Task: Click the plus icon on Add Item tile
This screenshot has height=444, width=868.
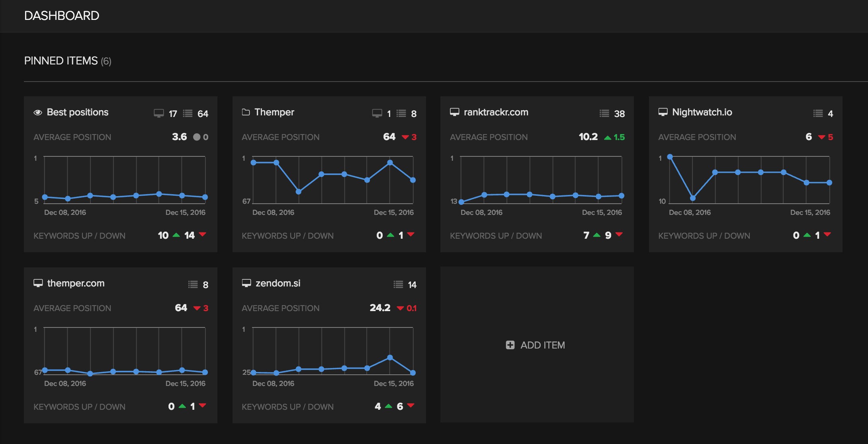Action: pos(510,345)
